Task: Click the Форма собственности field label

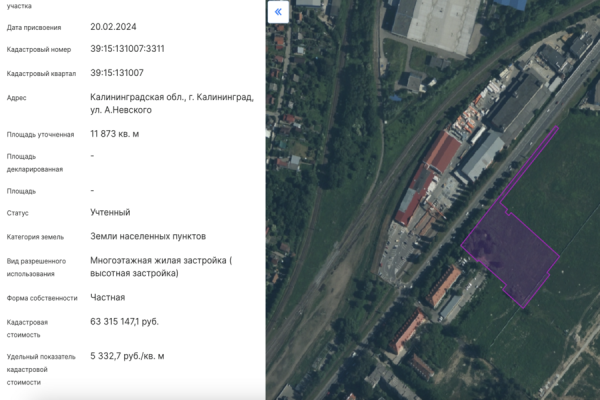Action: coord(41,298)
